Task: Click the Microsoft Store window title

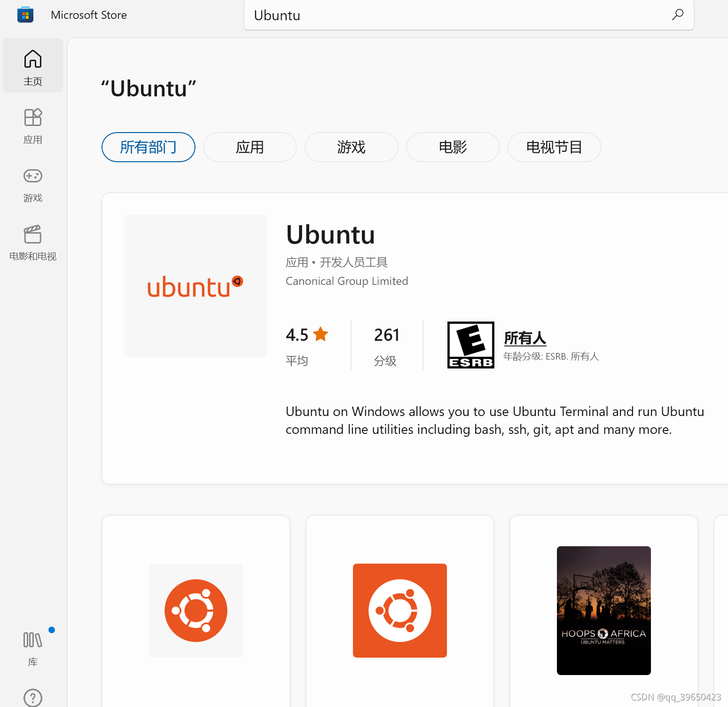Action: [x=89, y=15]
